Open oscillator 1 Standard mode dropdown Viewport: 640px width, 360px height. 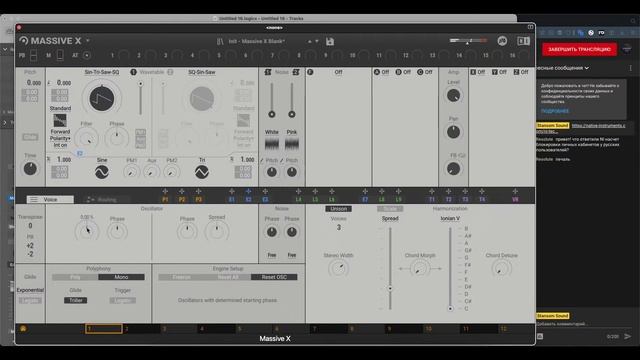pos(60,108)
